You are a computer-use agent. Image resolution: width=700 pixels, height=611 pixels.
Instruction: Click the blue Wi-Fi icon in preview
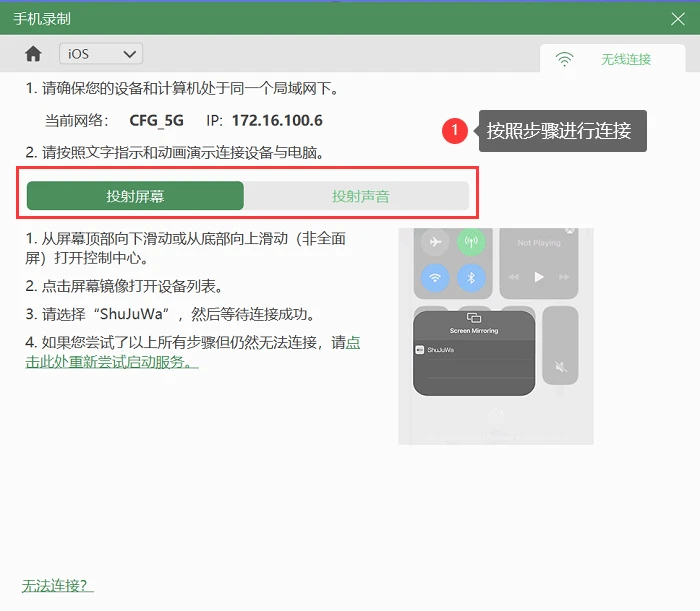[x=435, y=278]
